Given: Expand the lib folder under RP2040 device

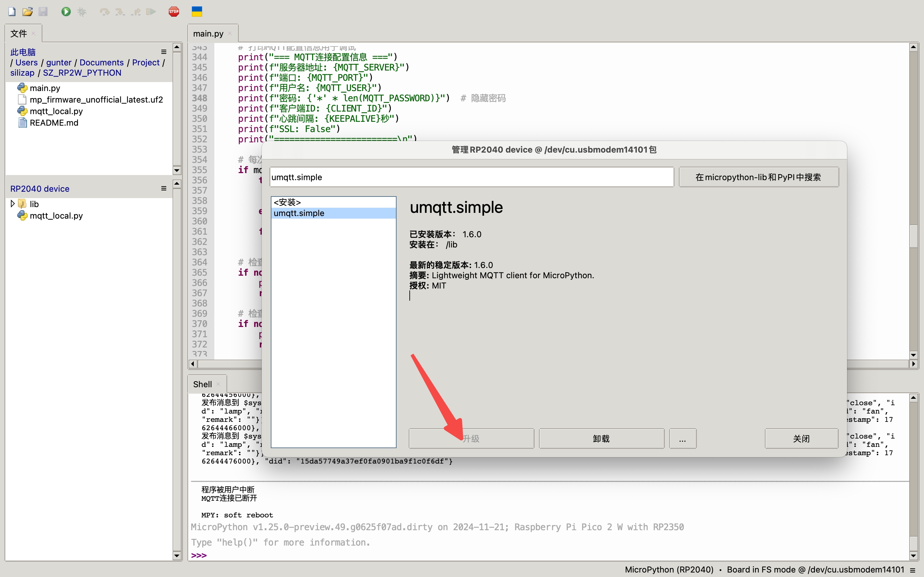Looking at the screenshot, I should 13,203.
